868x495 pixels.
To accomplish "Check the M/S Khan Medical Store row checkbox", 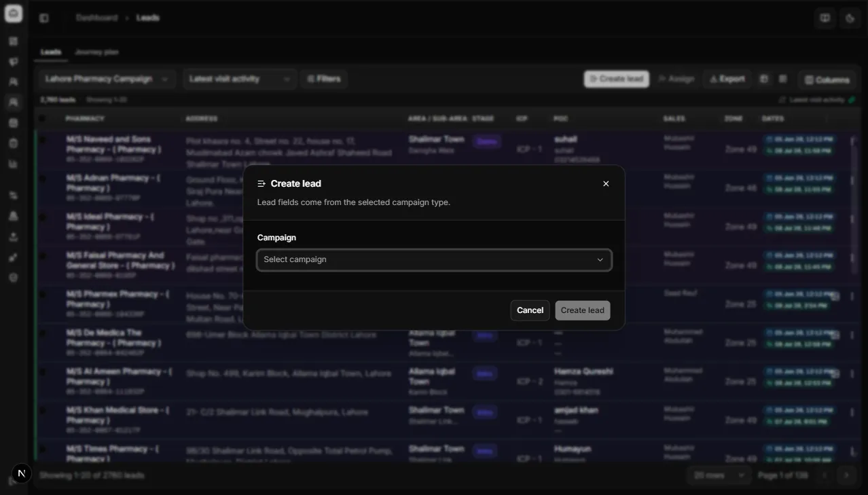I will (43, 411).
